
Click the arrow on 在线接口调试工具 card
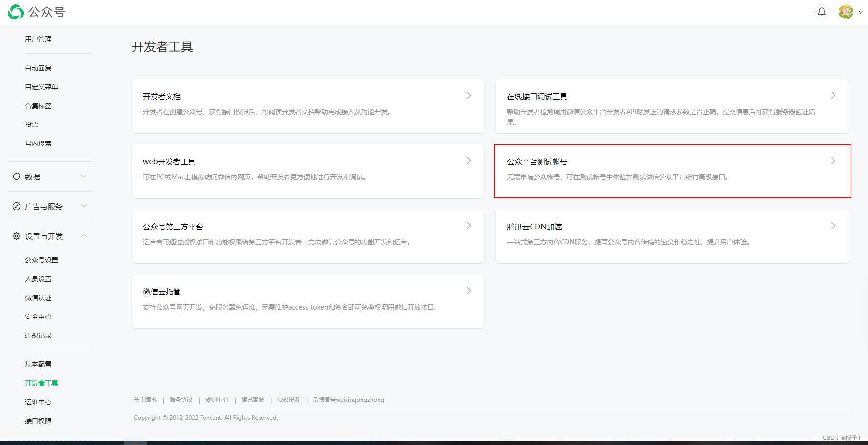click(x=833, y=95)
